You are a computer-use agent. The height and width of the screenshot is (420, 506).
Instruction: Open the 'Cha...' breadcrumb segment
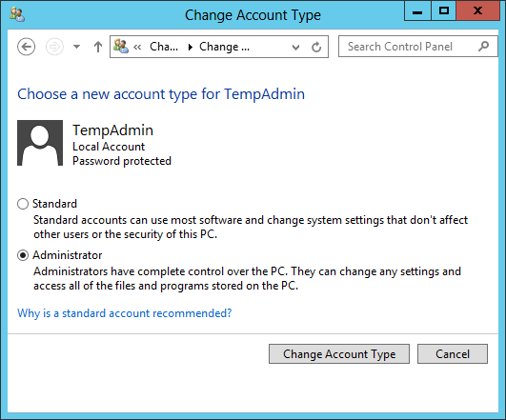pos(164,47)
